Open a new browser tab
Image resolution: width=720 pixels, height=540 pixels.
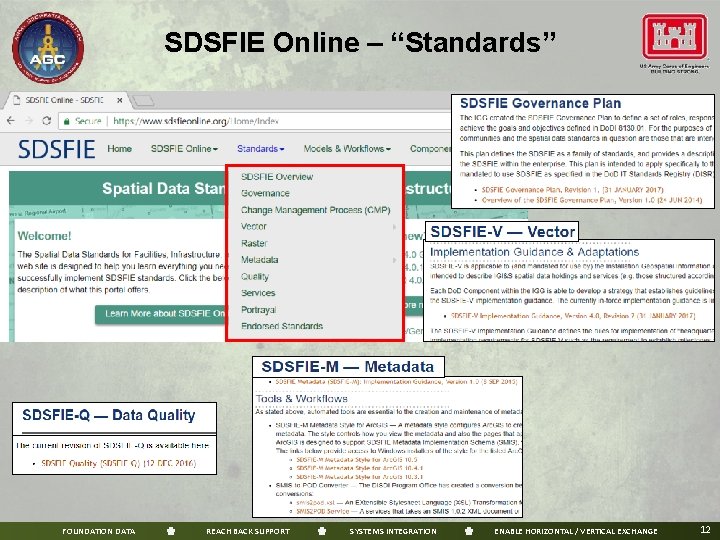(x=143, y=100)
